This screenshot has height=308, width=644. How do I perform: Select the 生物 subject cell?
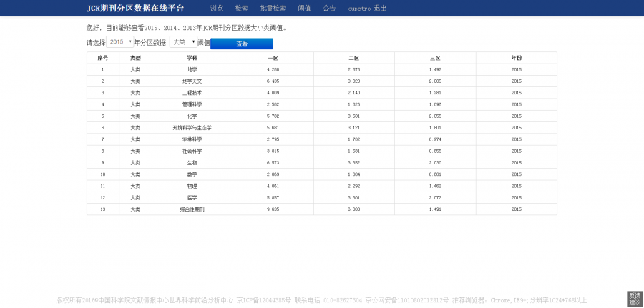click(192, 163)
